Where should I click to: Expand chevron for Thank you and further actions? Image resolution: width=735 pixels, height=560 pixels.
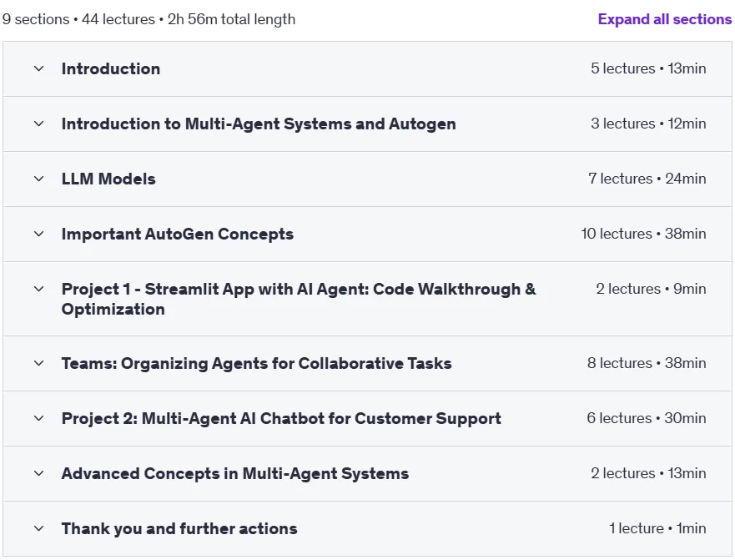[x=39, y=528]
